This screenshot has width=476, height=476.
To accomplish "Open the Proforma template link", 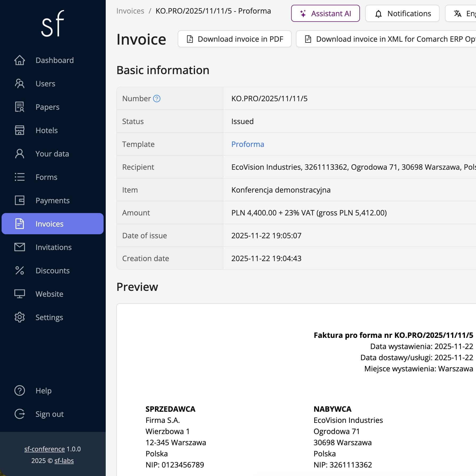I will coord(248,144).
